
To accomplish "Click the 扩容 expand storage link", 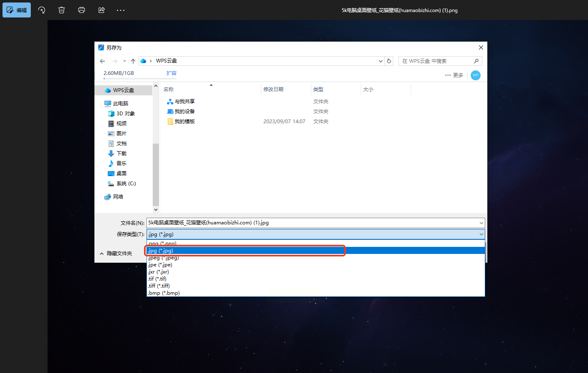I will [x=171, y=73].
